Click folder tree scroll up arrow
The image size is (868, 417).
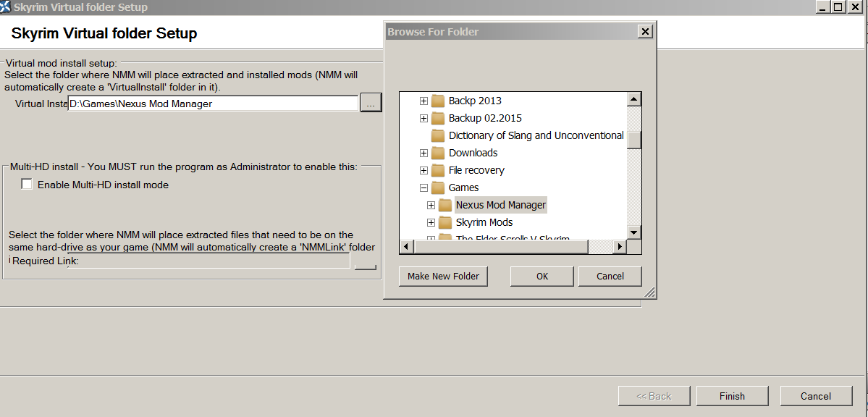point(634,99)
